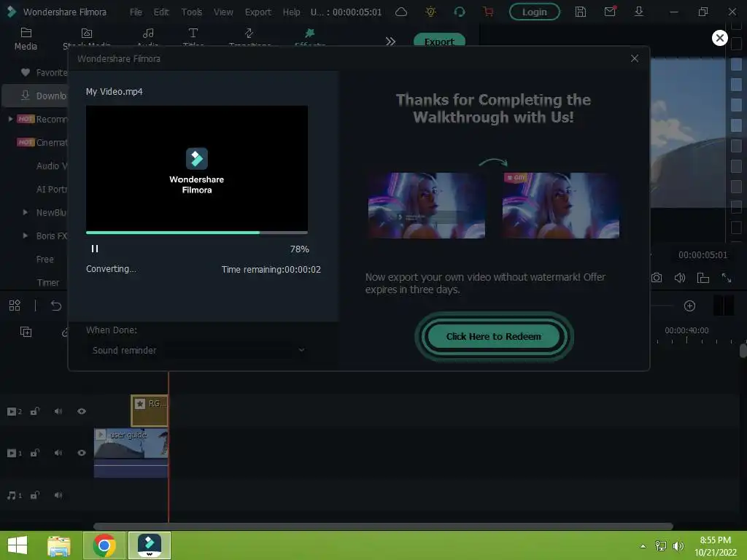
Task: Click Filmora taskbar icon
Action: pos(149,545)
